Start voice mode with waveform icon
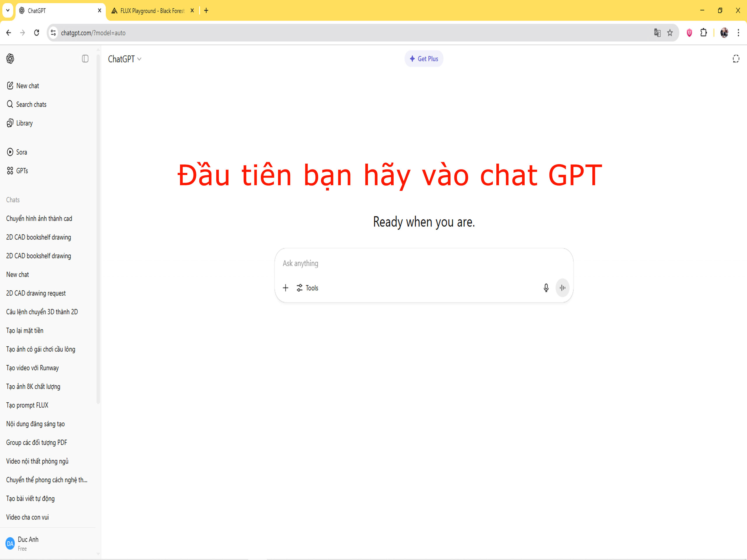Viewport: 747px width, 560px height. tap(562, 288)
